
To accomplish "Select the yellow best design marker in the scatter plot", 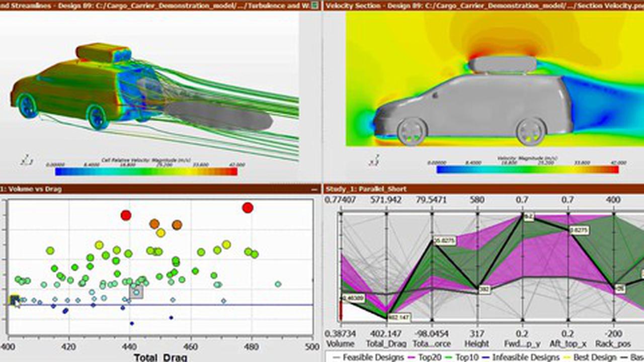I will 15,300.
